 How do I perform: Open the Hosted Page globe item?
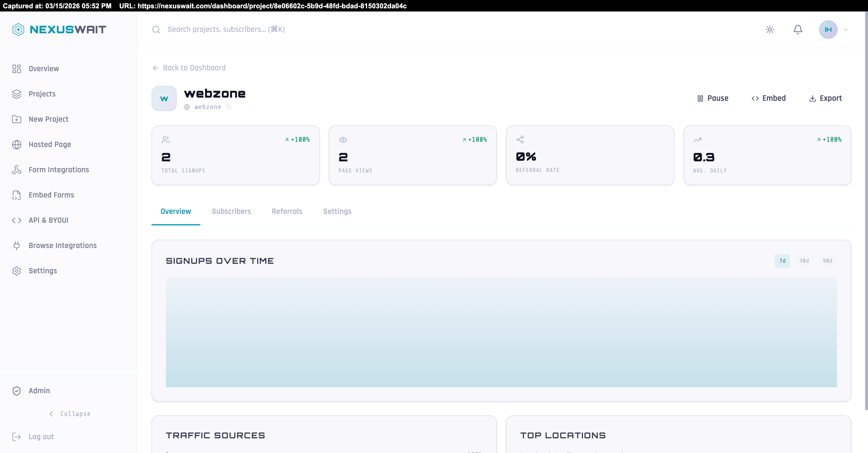(50, 144)
